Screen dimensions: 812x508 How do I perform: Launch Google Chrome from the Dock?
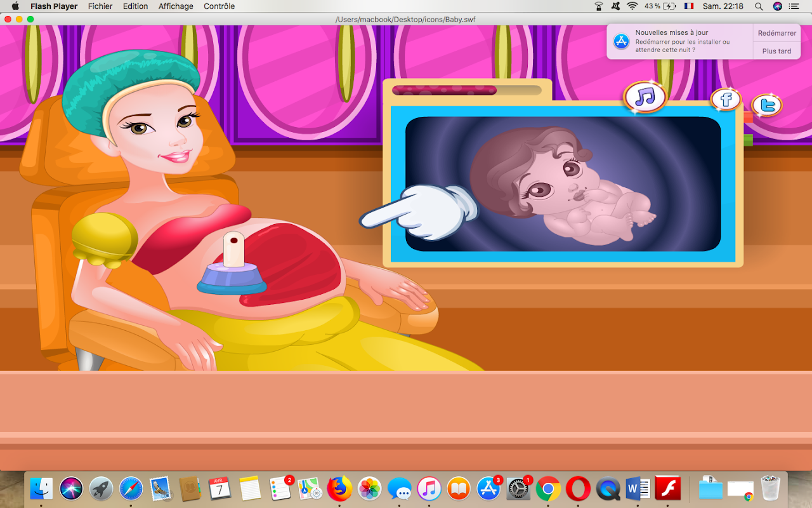pyautogui.click(x=548, y=488)
